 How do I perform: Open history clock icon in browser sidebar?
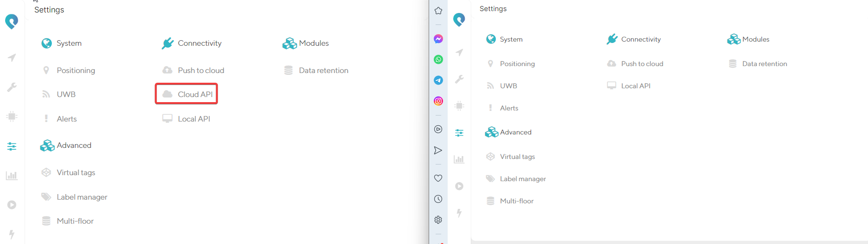click(438, 199)
